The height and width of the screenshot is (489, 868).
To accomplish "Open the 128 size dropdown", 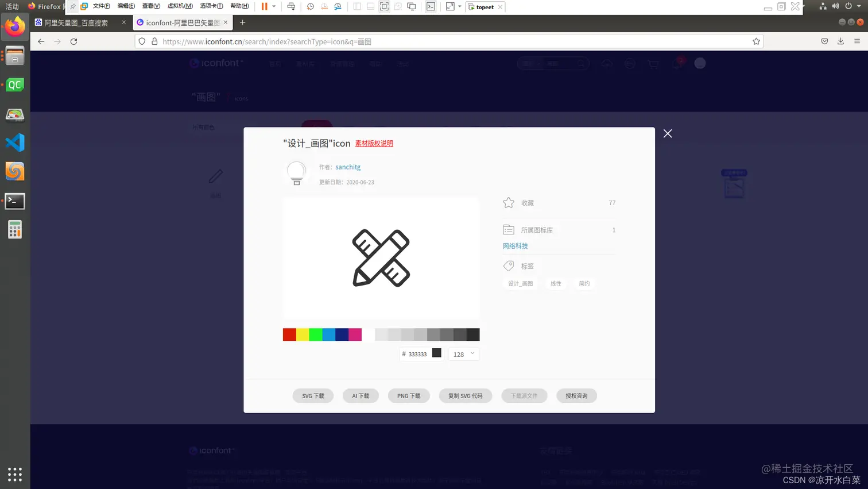I will pyautogui.click(x=463, y=354).
